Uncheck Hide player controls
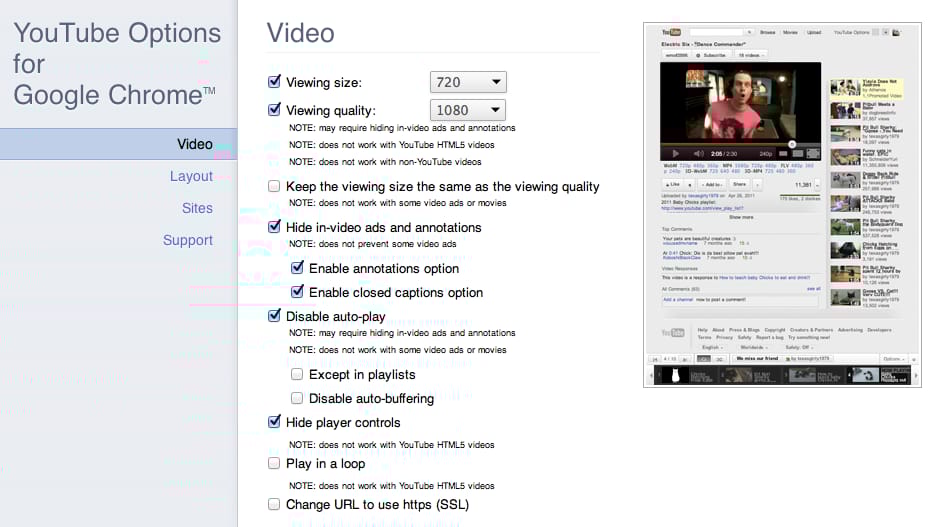The height and width of the screenshot is (527, 940). [x=274, y=421]
